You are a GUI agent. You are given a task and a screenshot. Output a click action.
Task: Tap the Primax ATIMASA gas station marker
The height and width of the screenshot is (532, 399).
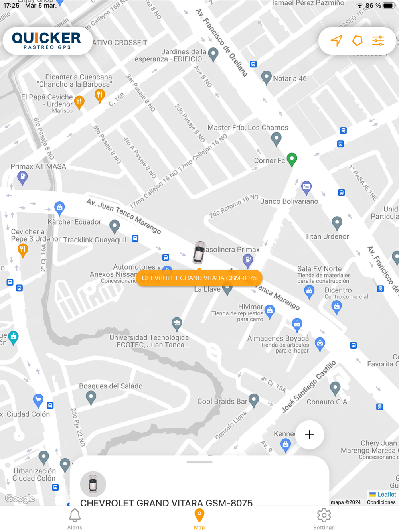point(22,178)
